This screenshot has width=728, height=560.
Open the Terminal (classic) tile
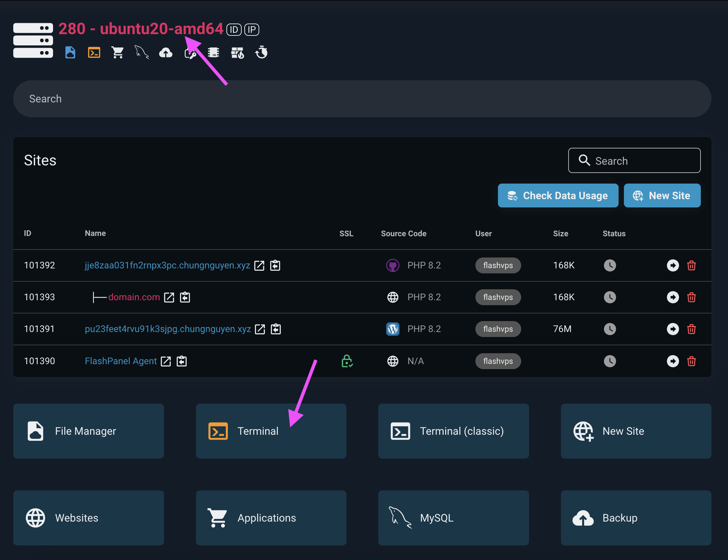click(453, 431)
